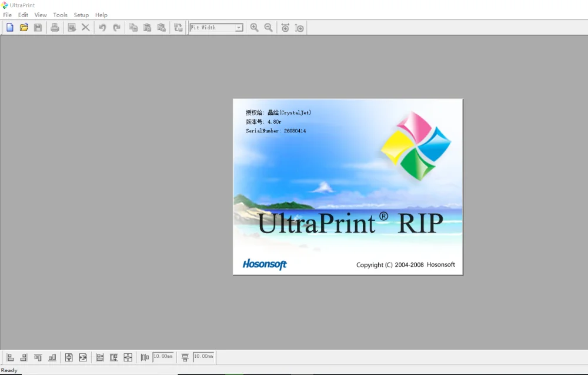Image resolution: width=588 pixels, height=375 pixels.
Task: Click the center horizontally on page icon
Action: click(83, 357)
